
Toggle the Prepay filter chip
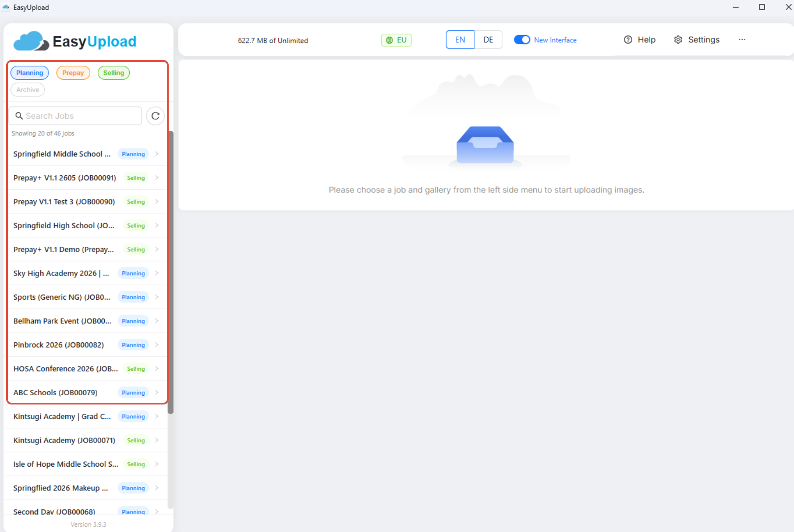coord(73,73)
